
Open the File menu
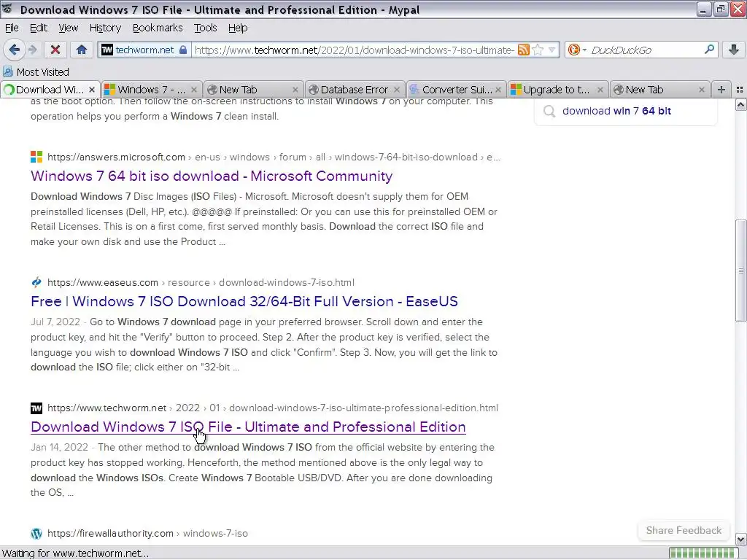[12, 28]
